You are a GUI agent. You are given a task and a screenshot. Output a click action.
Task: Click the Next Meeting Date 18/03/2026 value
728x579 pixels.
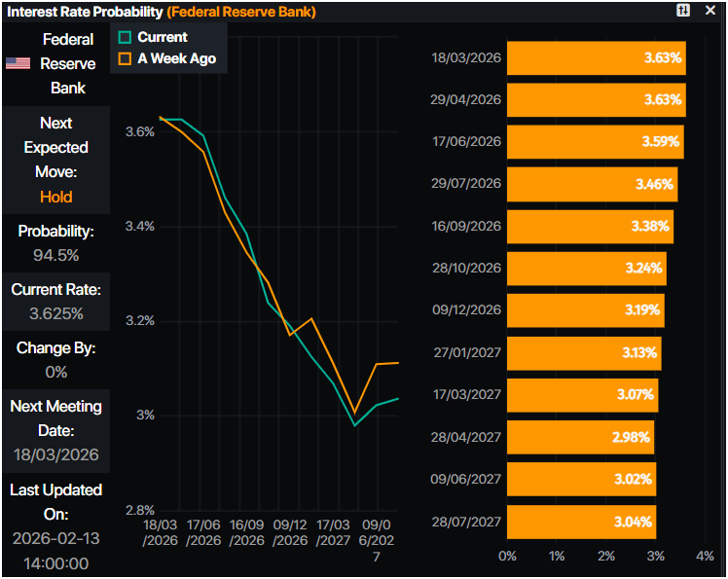click(55, 454)
